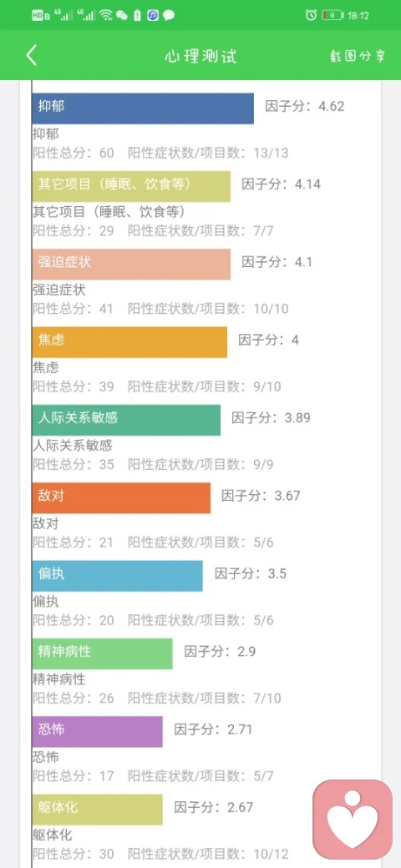Tap the 心理测试 page title
Image resolution: width=401 pixels, height=868 pixels.
point(200,57)
